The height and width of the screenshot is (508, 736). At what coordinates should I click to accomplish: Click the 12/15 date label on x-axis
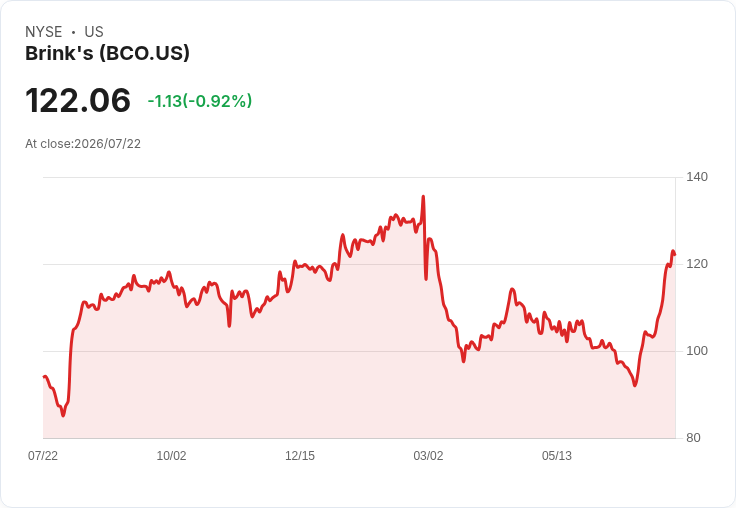point(300,455)
